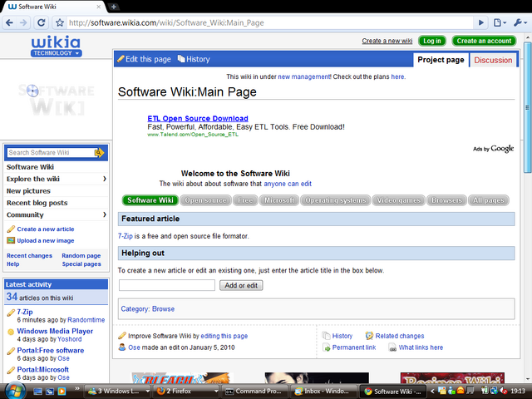Viewport: 532px width, 399px height.
Task: Click footer History link
Action: pyautogui.click(x=342, y=336)
